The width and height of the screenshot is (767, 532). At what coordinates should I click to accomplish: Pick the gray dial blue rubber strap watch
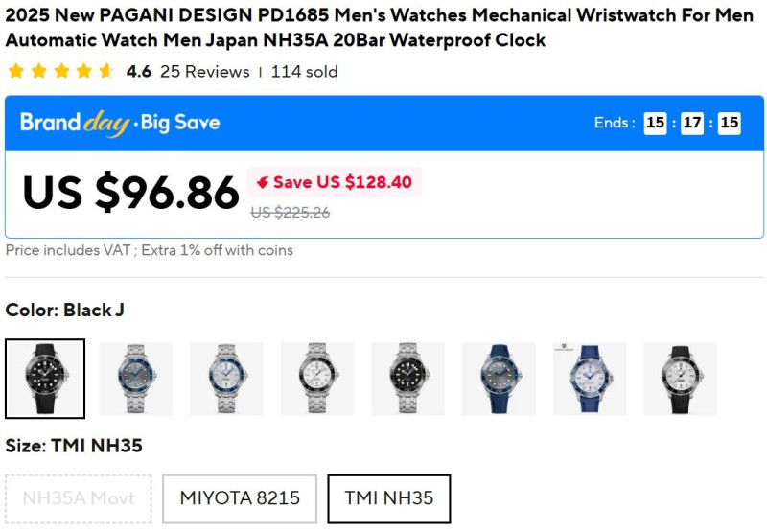499,379
